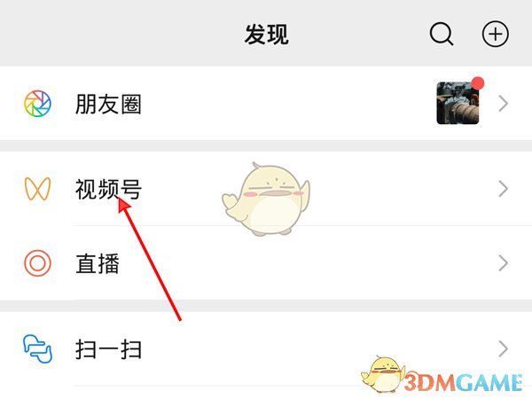
Task: Open the Moments friend photo thumbnail
Action: coord(458,103)
